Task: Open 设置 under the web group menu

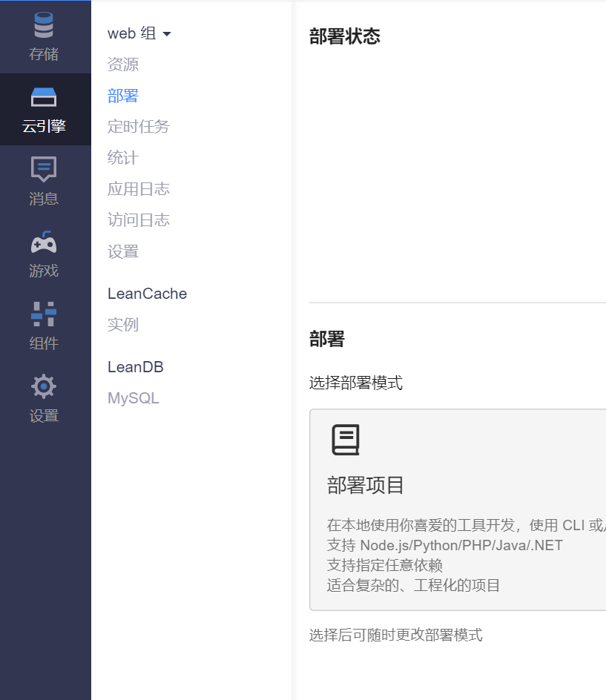Action: pos(123,251)
